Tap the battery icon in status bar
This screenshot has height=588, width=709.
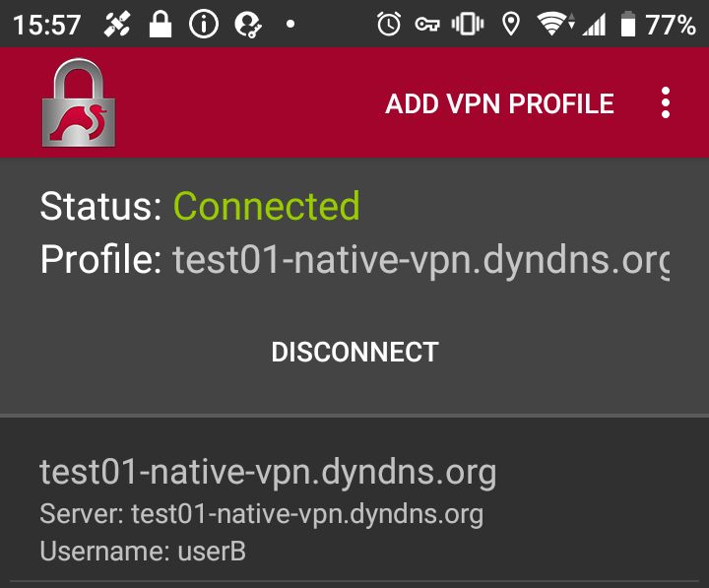(x=628, y=25)
